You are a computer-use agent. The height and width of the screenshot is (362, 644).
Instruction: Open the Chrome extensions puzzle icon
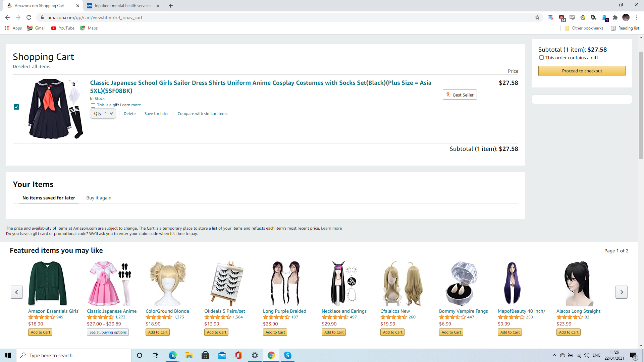pos(615,17)
